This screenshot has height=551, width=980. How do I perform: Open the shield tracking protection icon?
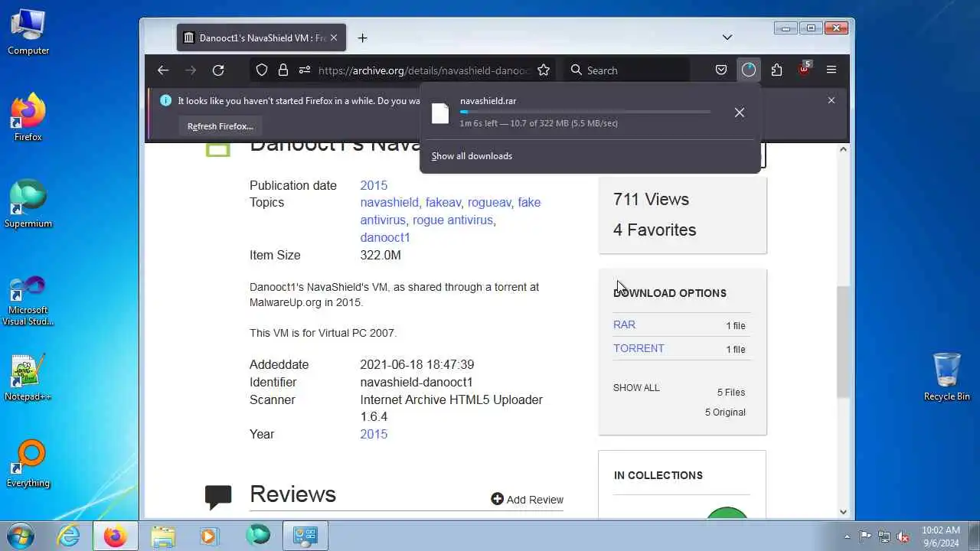pos(262,70)
